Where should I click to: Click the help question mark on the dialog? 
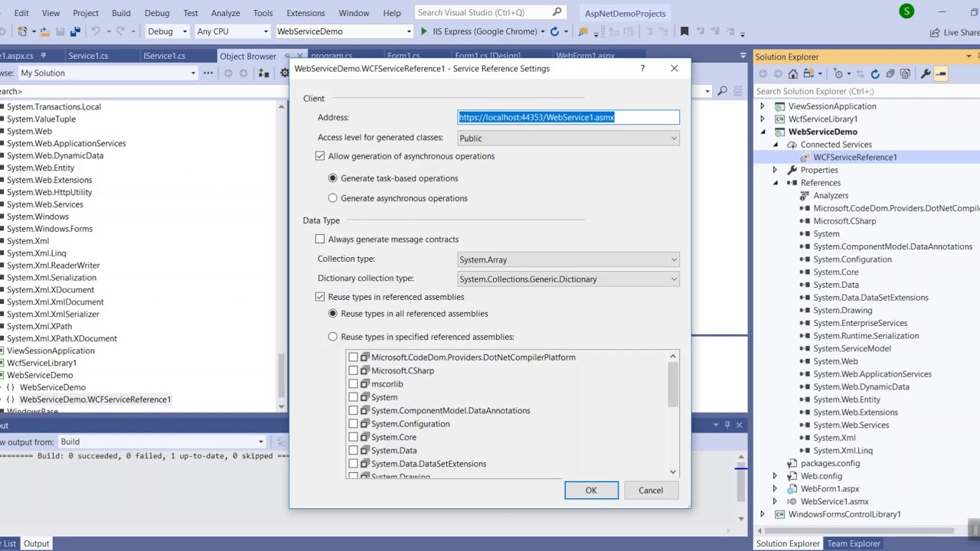642,68
